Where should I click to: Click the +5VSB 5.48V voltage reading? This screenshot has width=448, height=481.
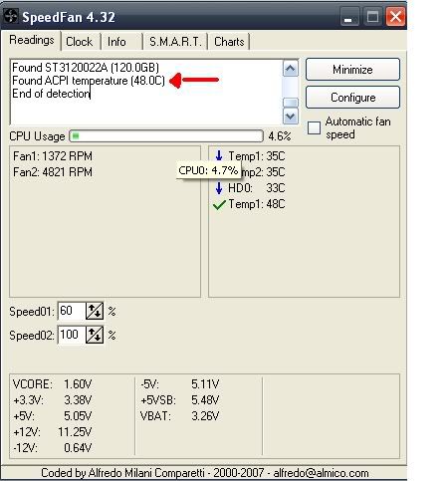point(180,400)
